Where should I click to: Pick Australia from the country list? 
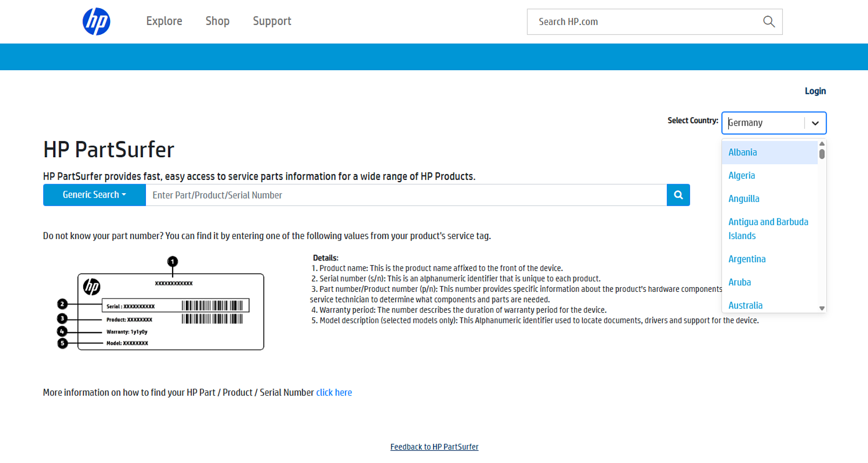(x=770, y=305)
